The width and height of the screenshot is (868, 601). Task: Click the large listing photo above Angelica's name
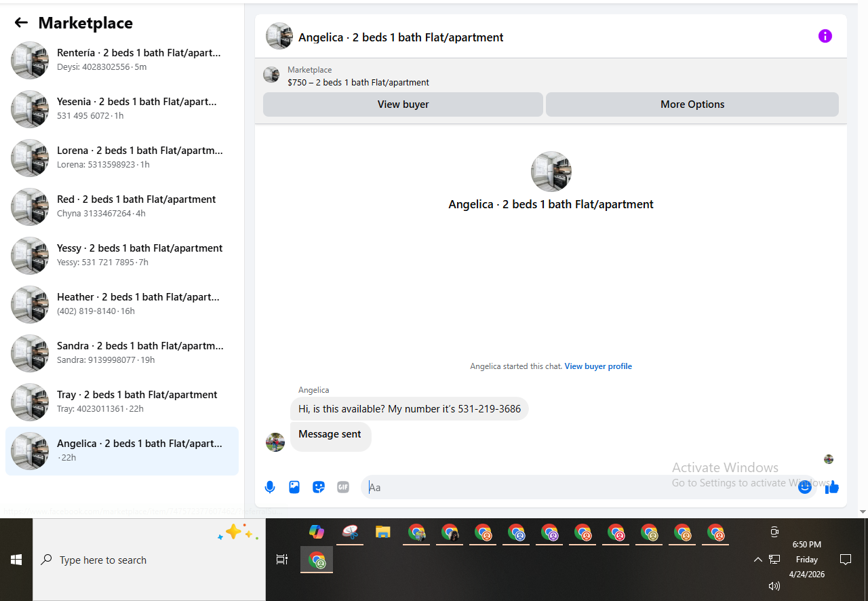[551, 172]
